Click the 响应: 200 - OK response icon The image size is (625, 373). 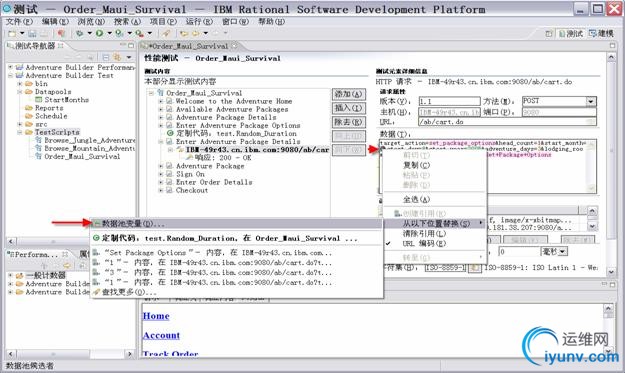pyautogui.click(x=189, y=157)
